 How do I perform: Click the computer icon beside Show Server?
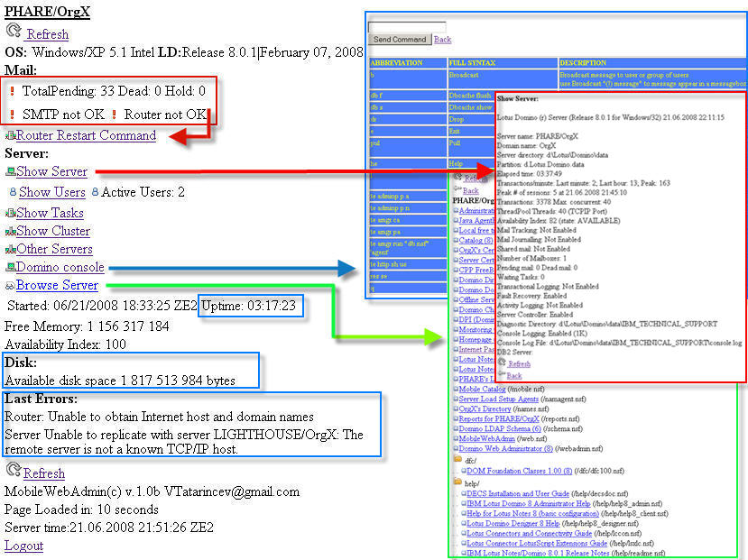point(11,171)
